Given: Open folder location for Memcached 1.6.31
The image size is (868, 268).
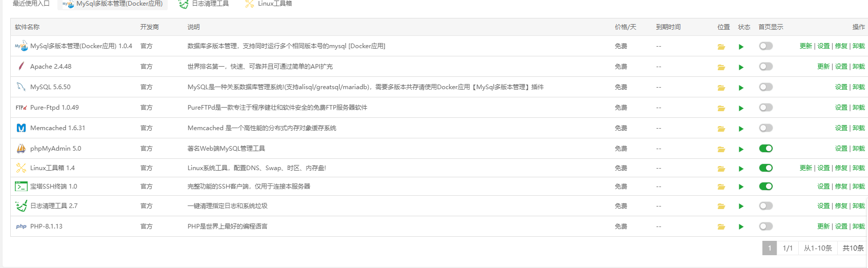Looking at the screenshot, I should (x=721, y=129).
